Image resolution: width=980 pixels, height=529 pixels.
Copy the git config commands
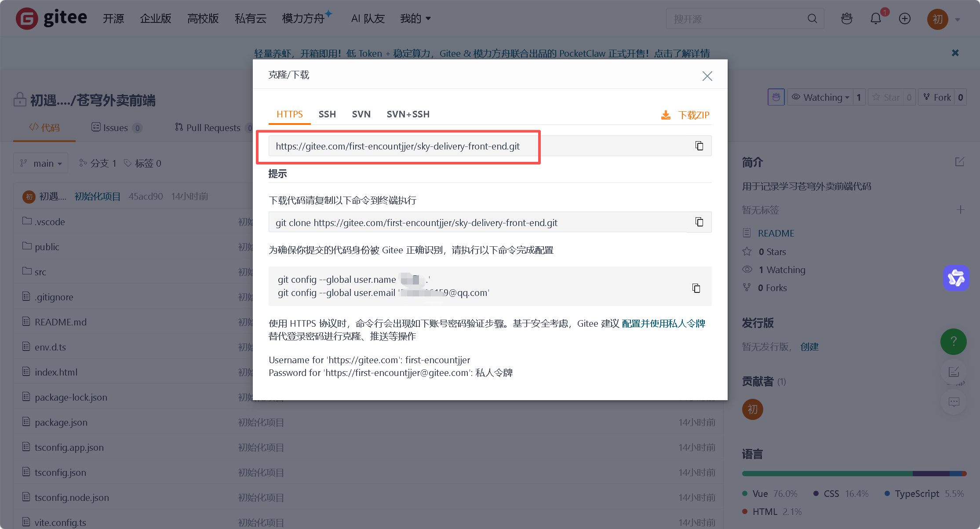pos(696,288)
